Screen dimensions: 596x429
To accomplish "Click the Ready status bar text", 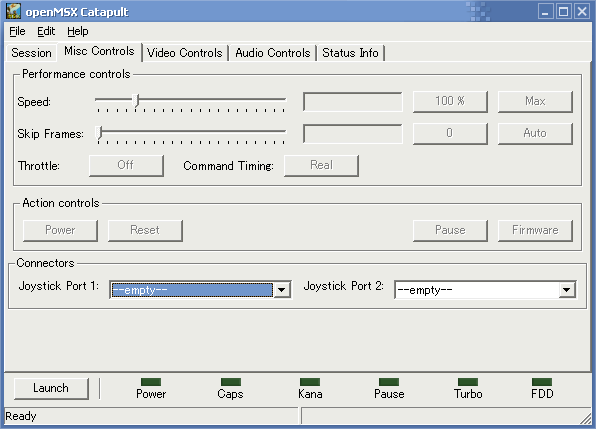I will click(21, 416).
